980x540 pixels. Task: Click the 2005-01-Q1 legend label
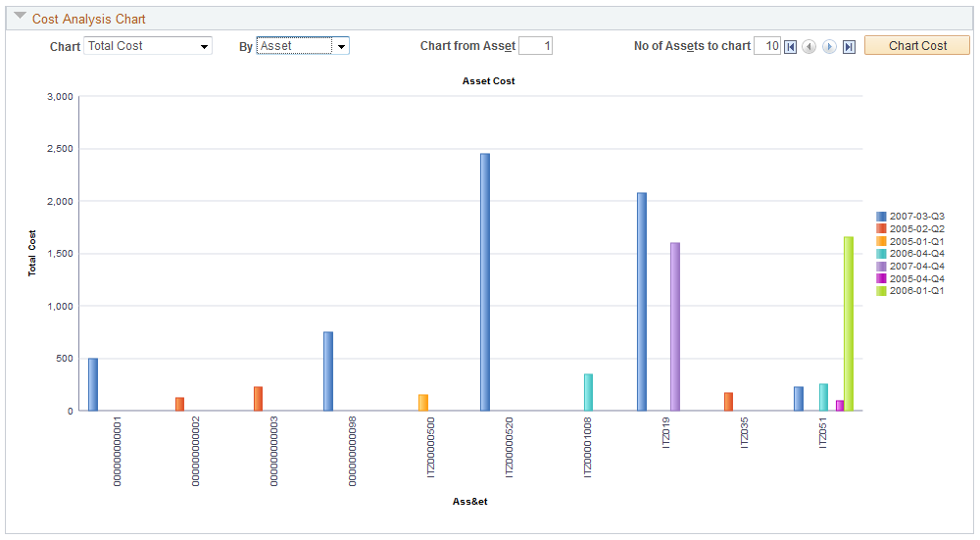tap(917, 241)
